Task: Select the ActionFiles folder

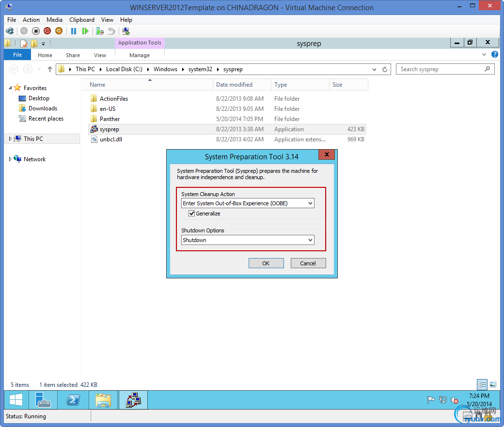Action: [x=113, y=99]
